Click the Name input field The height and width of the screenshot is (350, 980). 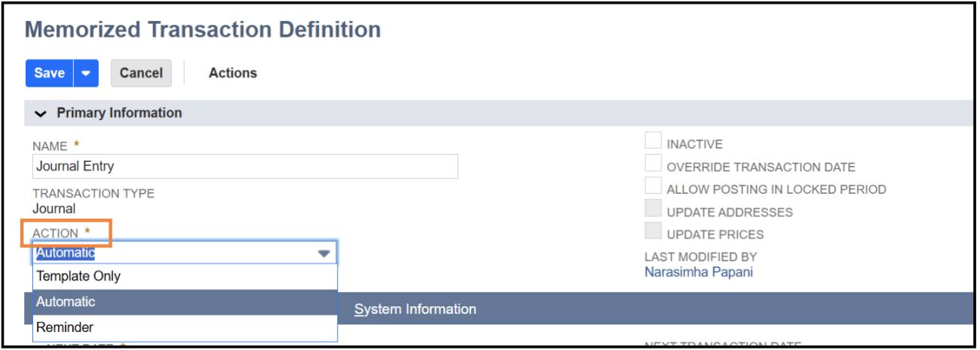pos(245,166)
